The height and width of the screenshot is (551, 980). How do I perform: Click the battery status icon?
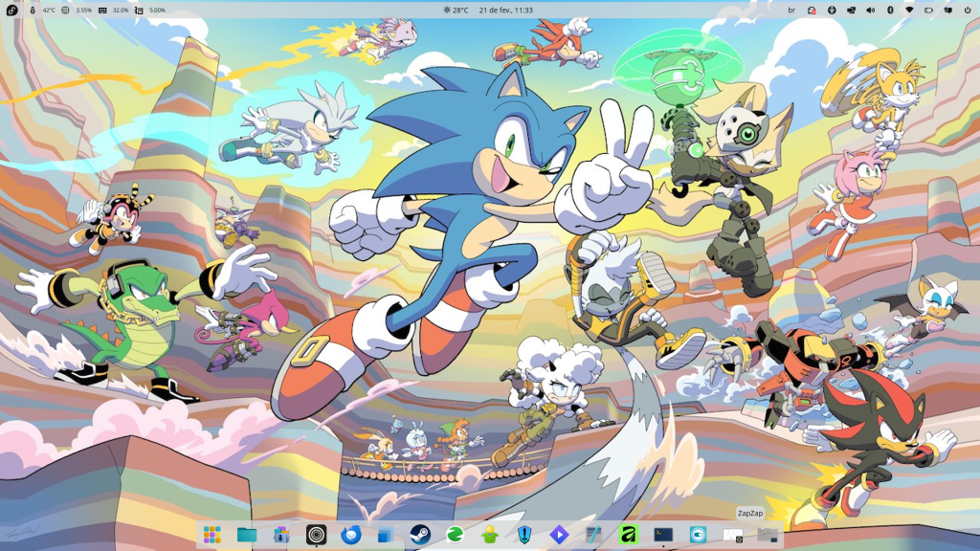(x=928, y=10)
